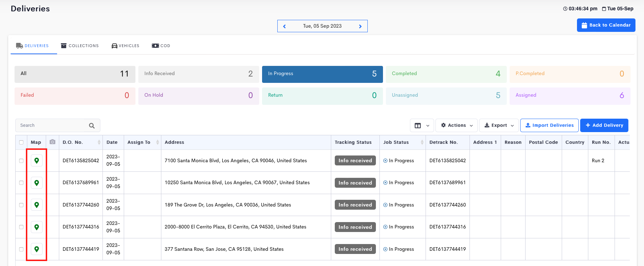Click the clock time 03:46:34 pm
Viewport: 644px width, 266px height.
(580, 9)
